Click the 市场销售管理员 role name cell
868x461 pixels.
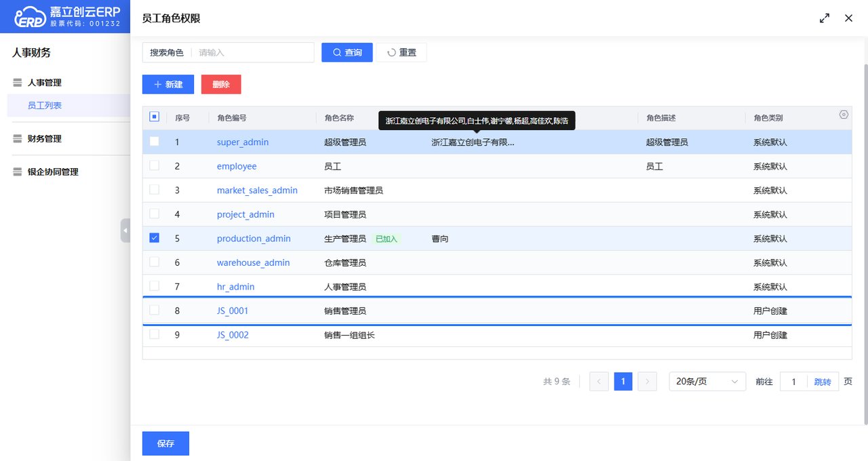(354, 191)
